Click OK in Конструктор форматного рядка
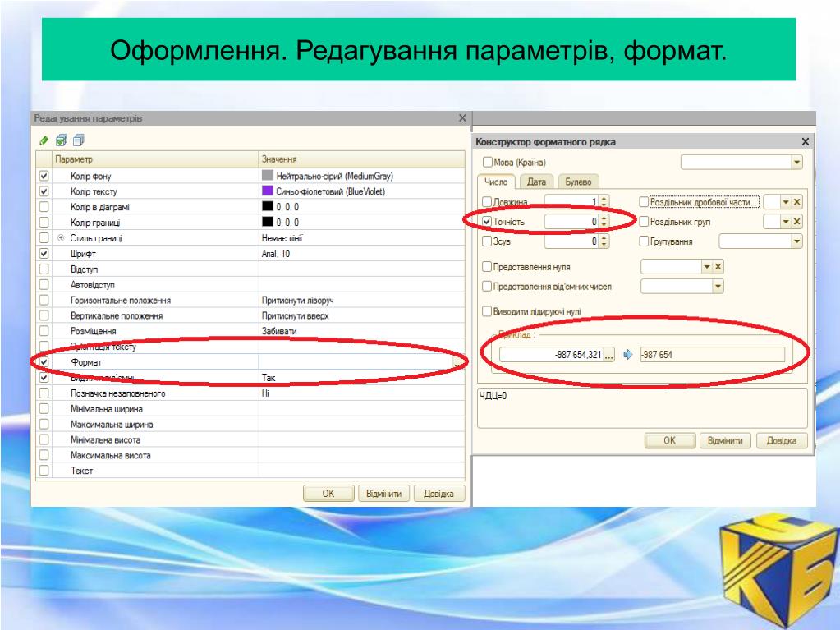 [670, 441]
